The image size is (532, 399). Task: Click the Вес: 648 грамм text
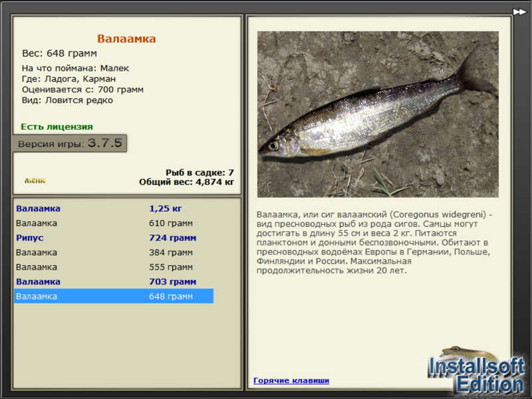coord(59,53)
